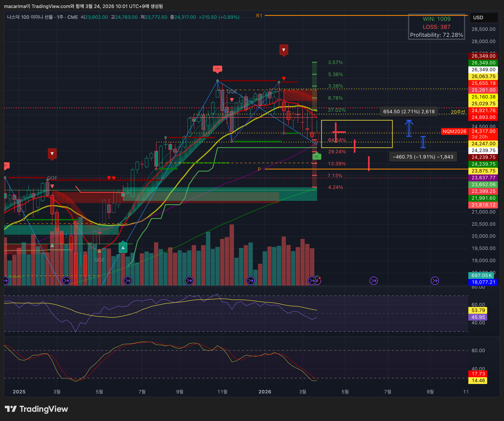Click the large red down-arrow signal near 2026

click(x=284, y=50)
